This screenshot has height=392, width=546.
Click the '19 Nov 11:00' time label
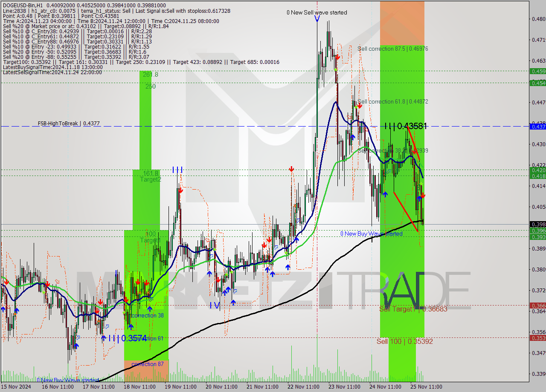[180, 387]
